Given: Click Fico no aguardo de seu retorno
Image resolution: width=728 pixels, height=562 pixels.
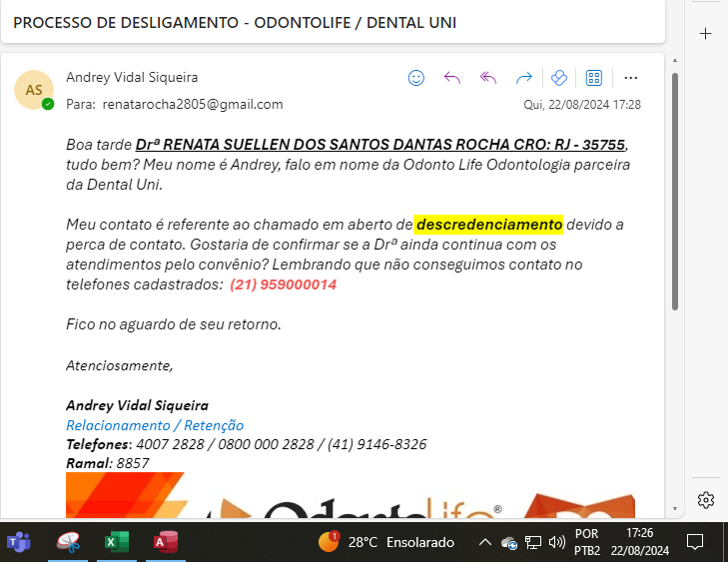Looking at the screenshot, I should point(174,324).
